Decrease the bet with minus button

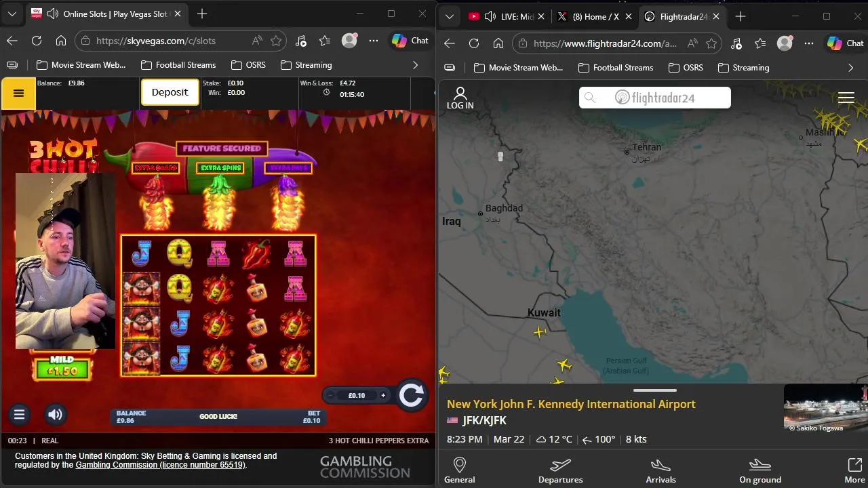330,395
